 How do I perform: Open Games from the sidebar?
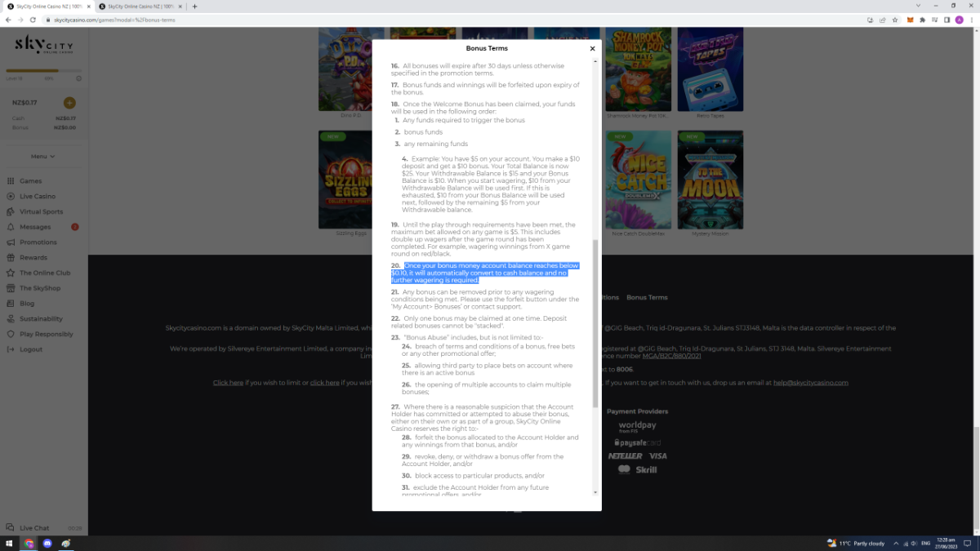pos(30,181)
